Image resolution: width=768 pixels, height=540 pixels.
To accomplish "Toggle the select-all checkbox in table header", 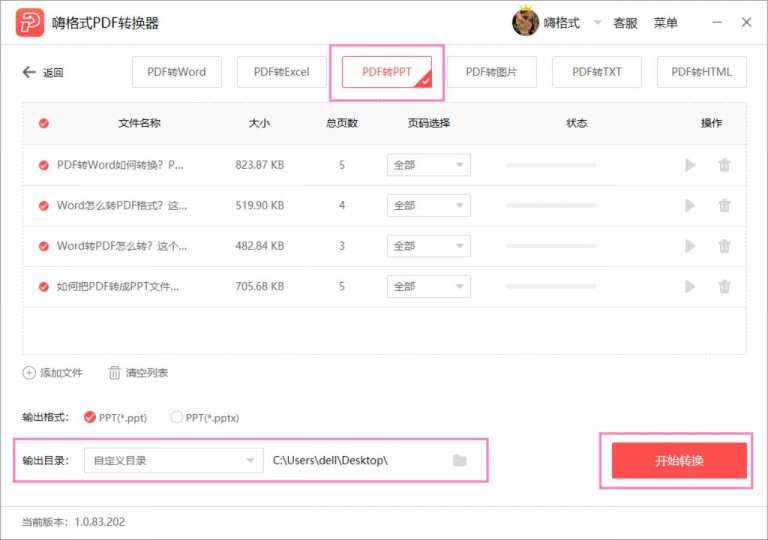I will click(44, 123).
